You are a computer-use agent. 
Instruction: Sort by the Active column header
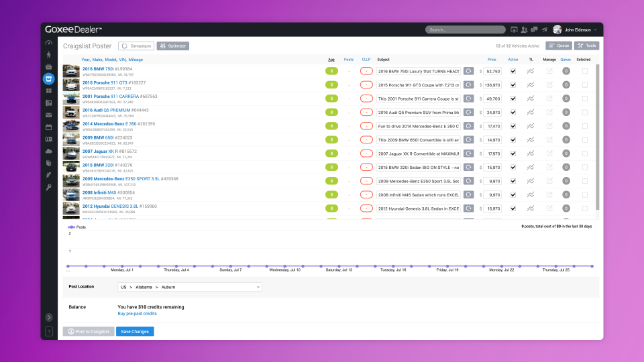click(513, 60)
